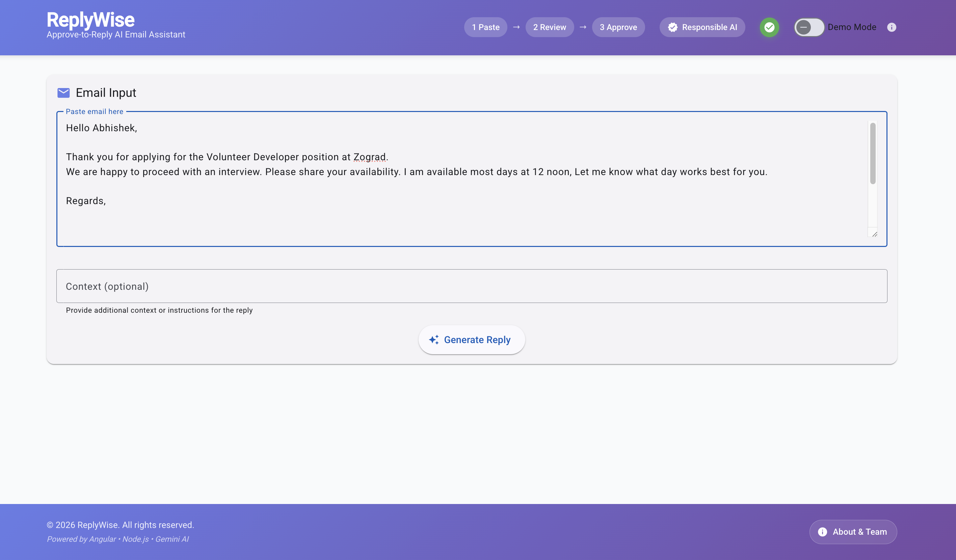Viewport: 956px width, 560px height.
Task: Select the 1 Paste step chip
Action: click(x=485, y=27)
